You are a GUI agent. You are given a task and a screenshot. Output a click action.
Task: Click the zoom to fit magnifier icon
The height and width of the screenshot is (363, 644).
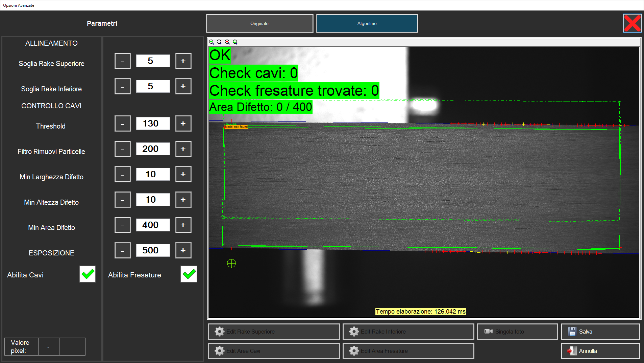pos(235,42)
